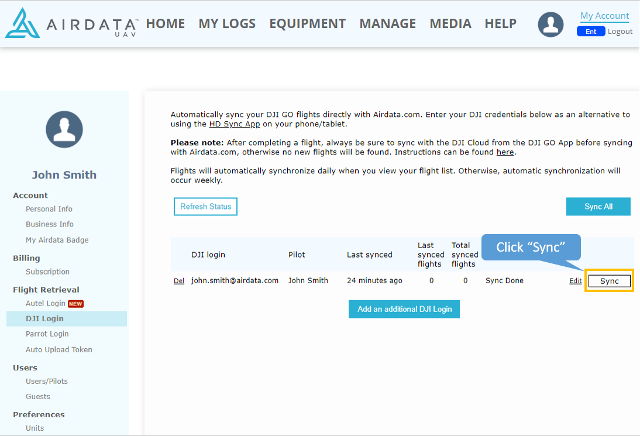Open Subscription under Billing
The height and width of the screenshot is (436, 640).
pos(47,271)
